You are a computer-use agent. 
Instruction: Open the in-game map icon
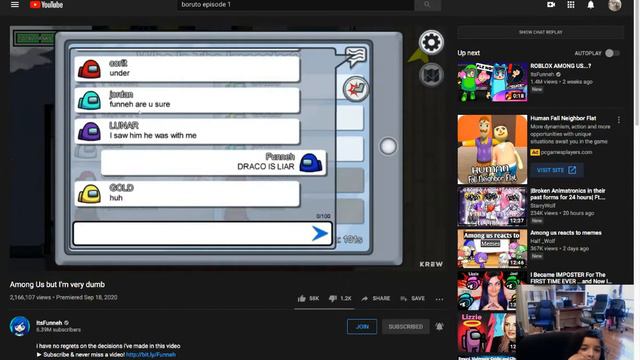click(431, 75)
